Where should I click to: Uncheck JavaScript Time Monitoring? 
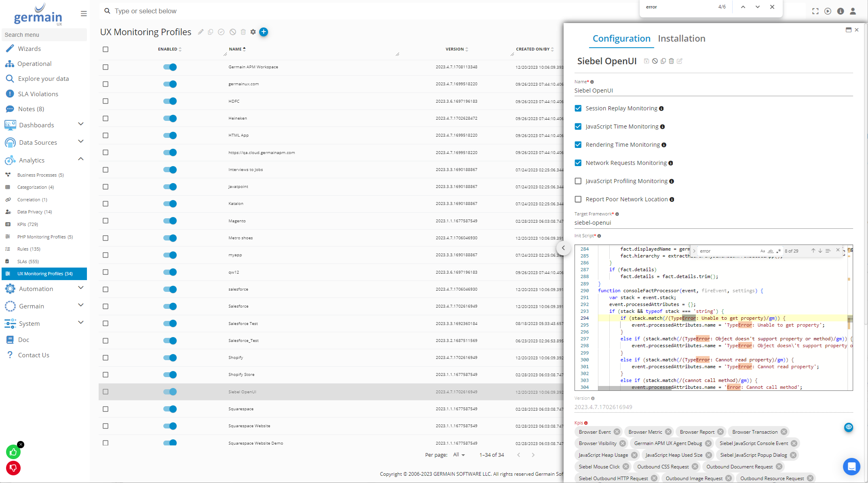(578, 127)
